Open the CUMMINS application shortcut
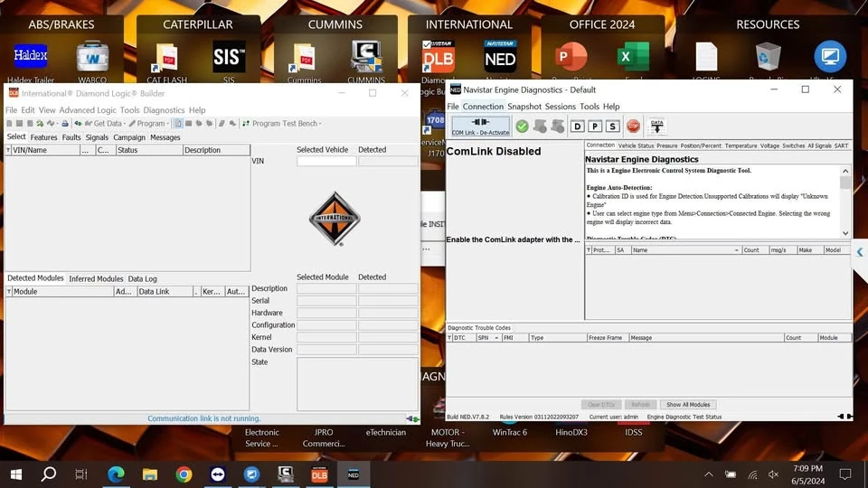This screenshot has height=488, width=868. click(366, 61)
